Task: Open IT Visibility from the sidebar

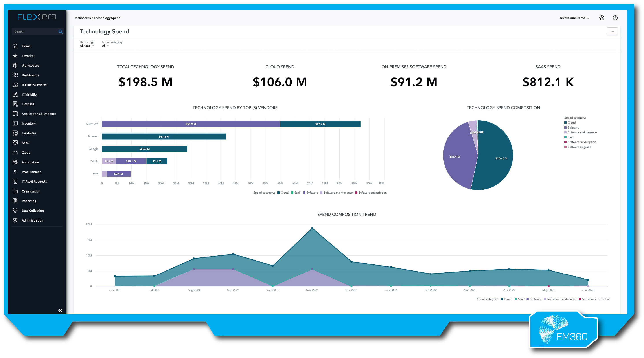Action: (15, 94)
